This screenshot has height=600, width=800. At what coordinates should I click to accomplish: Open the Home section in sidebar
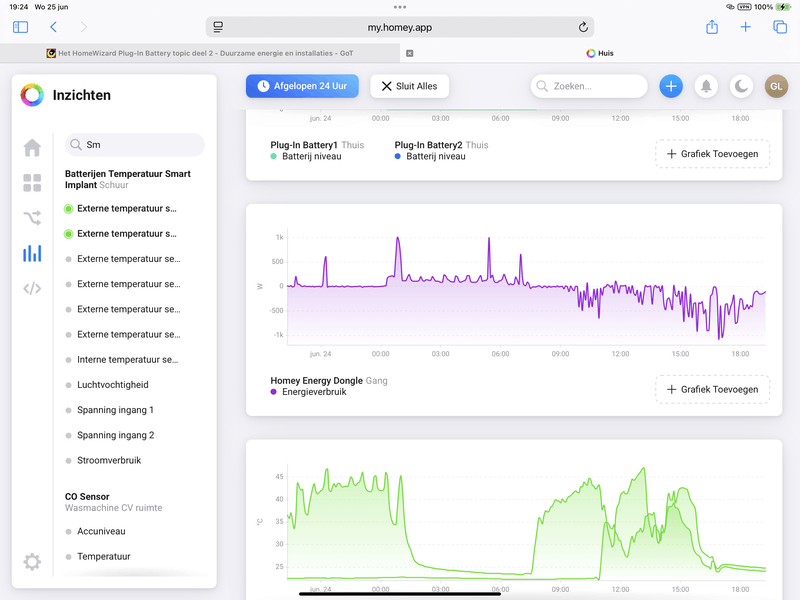click(x=32, y=147)
